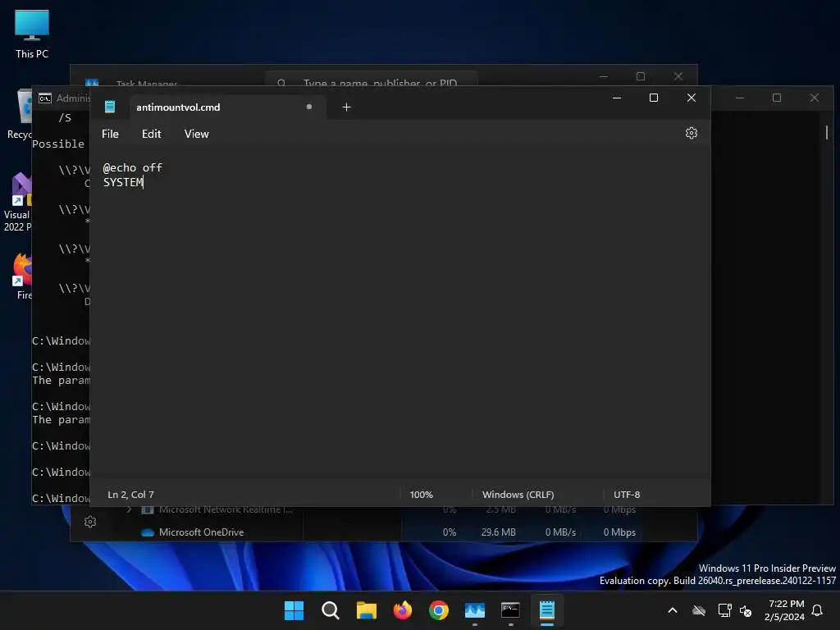840x630 pixels.
Task: Select the Recycle Bin desktop icon
Action: 20,114
